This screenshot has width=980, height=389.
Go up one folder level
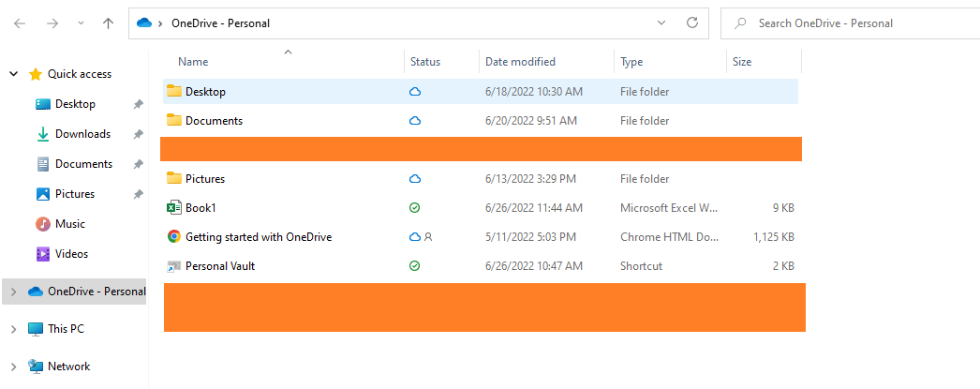click(x=108, y=23)
